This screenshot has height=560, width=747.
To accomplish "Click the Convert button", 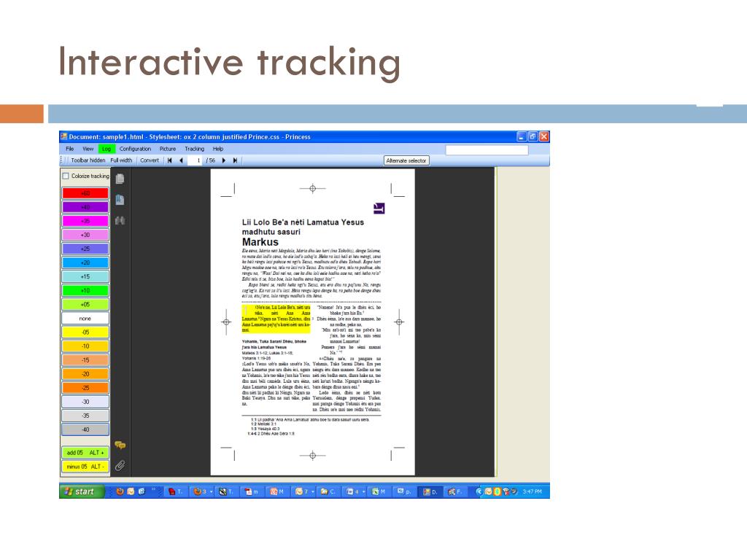I will point(150,160).
